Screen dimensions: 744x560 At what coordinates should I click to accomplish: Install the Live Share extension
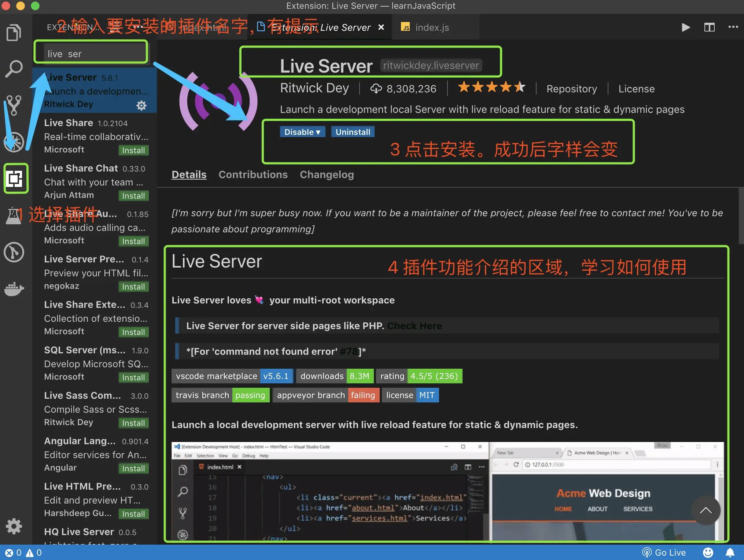[133, 151]
